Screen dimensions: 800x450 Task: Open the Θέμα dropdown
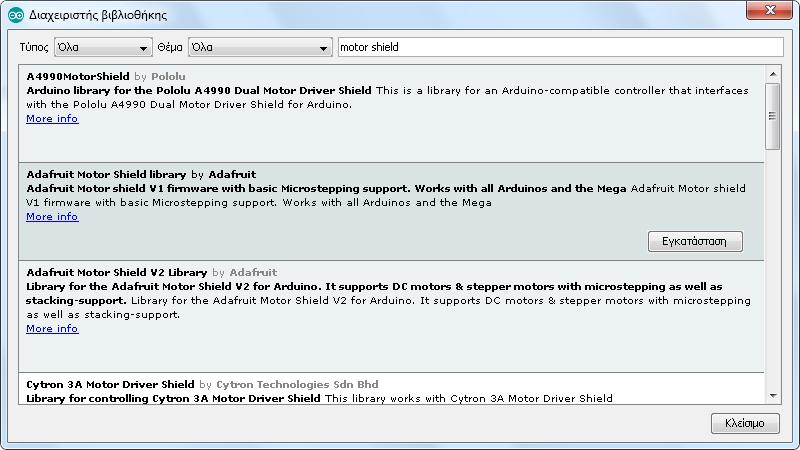(x=260, y=47)
